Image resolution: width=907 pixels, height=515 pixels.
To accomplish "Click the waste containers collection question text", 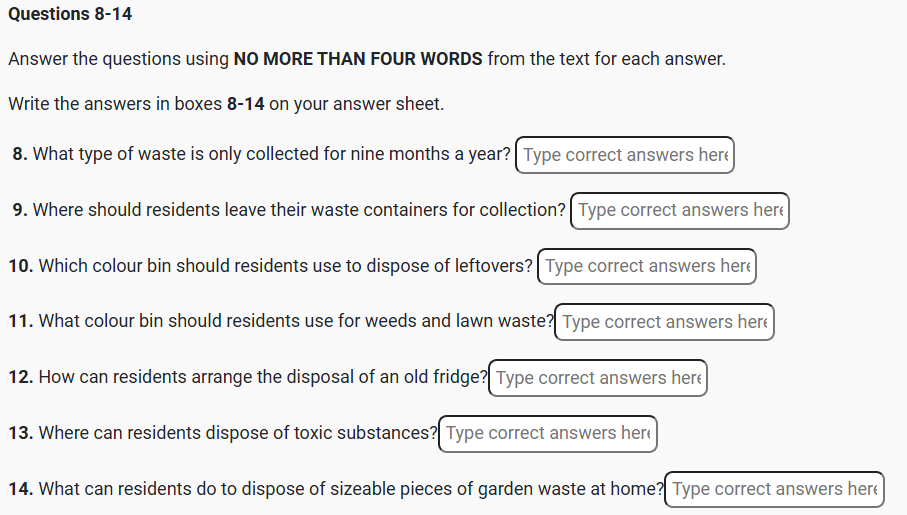I will click(x=299, y=210).
